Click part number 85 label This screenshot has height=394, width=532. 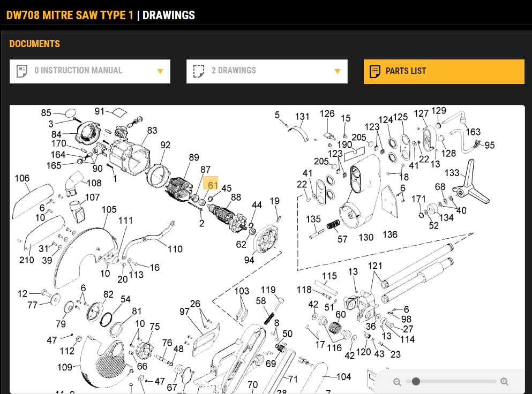point(46,113)
